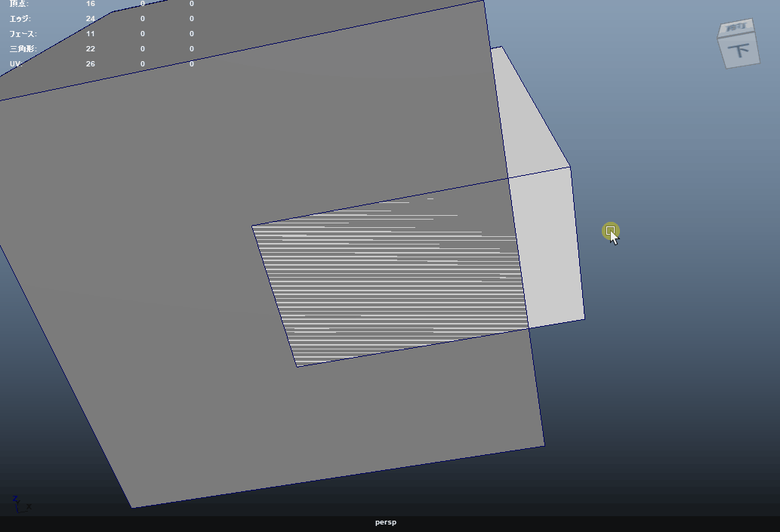Click the bottom-right corner vertex of large mesh
The image size is (780, 532).
(544, 445)
